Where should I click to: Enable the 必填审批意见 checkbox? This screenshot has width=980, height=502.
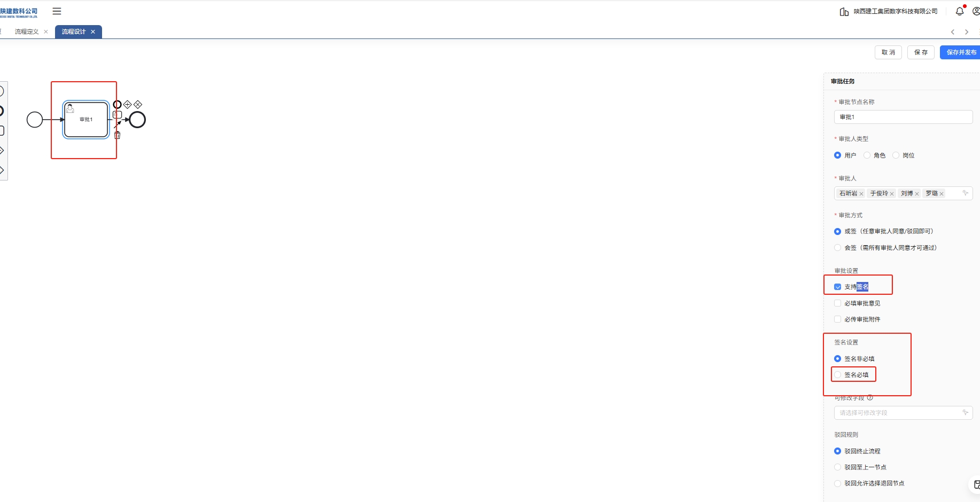[838, 303]
